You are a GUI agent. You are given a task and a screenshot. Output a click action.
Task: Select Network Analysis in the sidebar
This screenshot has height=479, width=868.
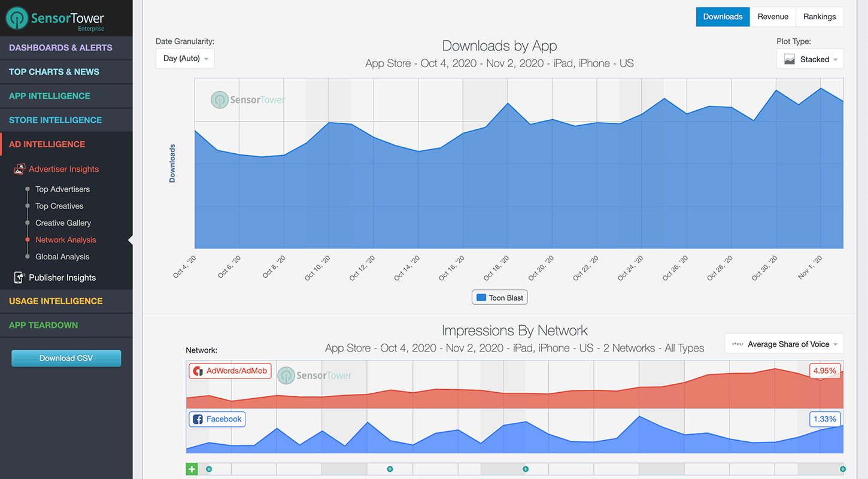65,239
